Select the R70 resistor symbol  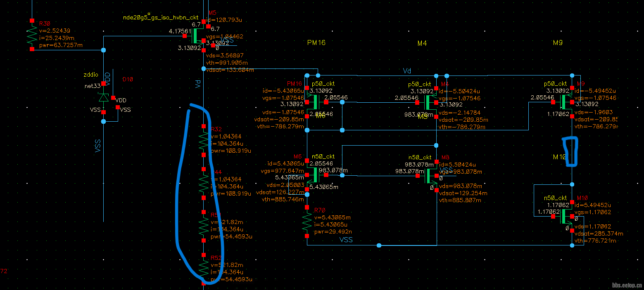(x=307, y=222)
